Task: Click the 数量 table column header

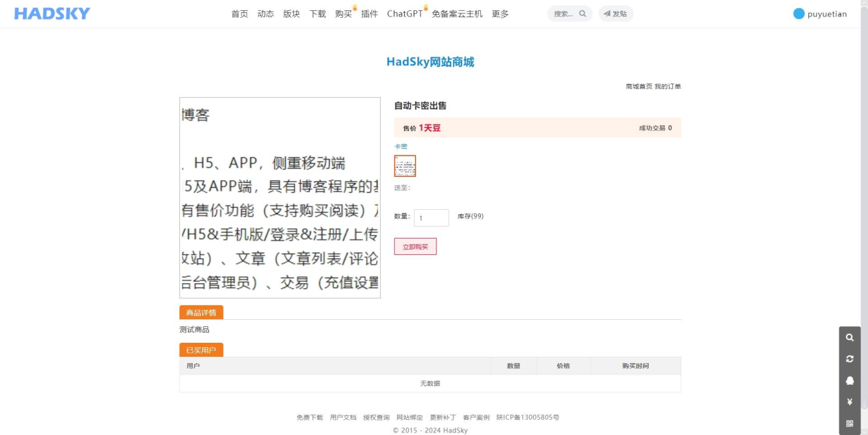Action: pos(513,366)
